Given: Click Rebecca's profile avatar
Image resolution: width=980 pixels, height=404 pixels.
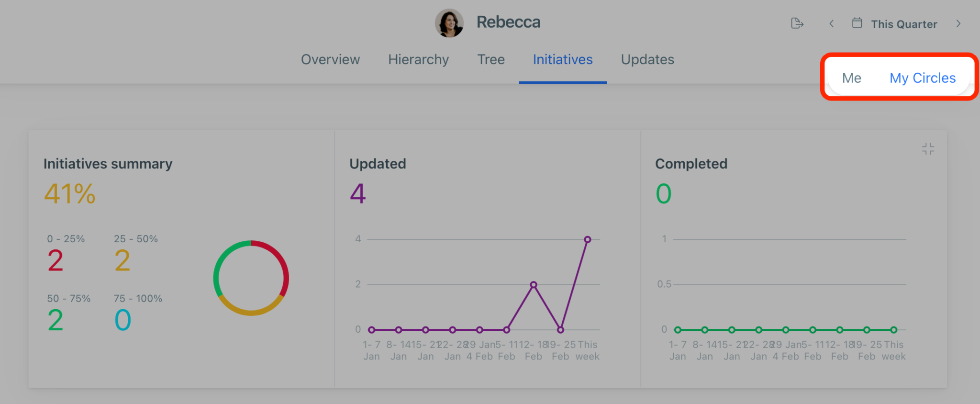Looking at the screenshot, I should (x=449, y=23).
